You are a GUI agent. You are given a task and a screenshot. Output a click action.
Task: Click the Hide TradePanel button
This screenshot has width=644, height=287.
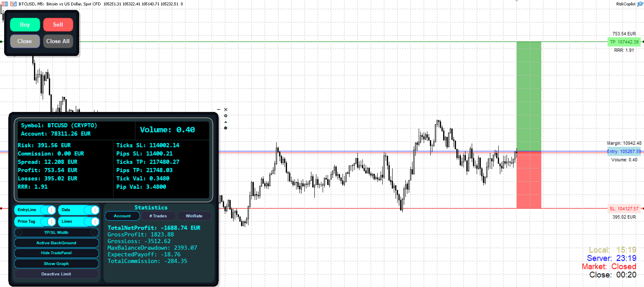coord(56,253)
